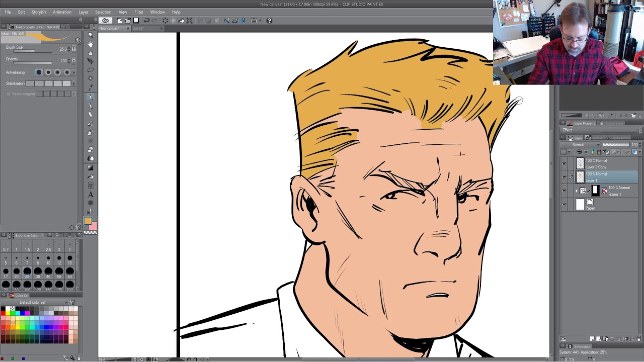Screen dimensions: 644x362
Task: Create a new canvas file
Action: click(120, 21)
